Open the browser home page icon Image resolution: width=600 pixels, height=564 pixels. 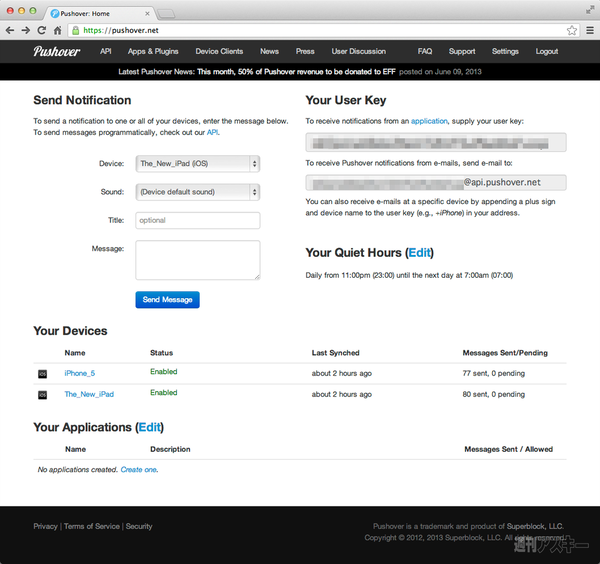(x=57, y=30)
